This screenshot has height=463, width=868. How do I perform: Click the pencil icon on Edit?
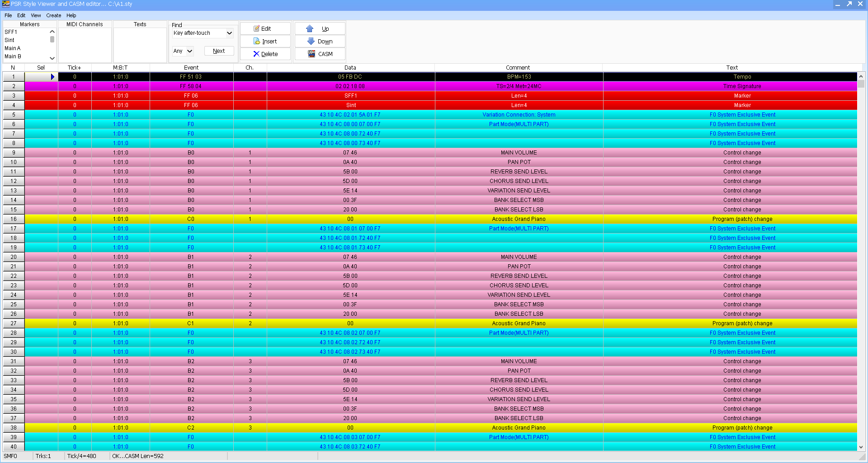pyautogui.click(x=257, y=28)
